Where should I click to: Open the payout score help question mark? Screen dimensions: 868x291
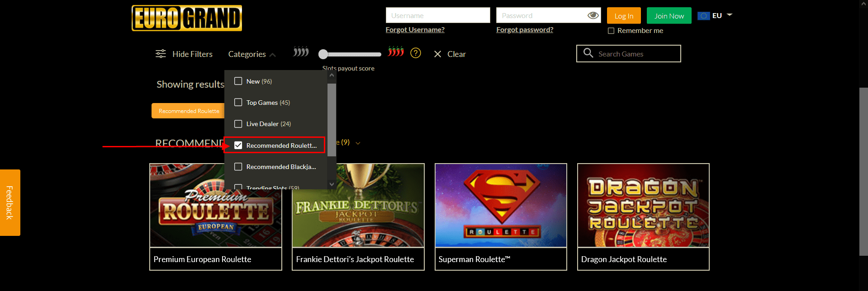pyautogui.click(x=416, y=53)
